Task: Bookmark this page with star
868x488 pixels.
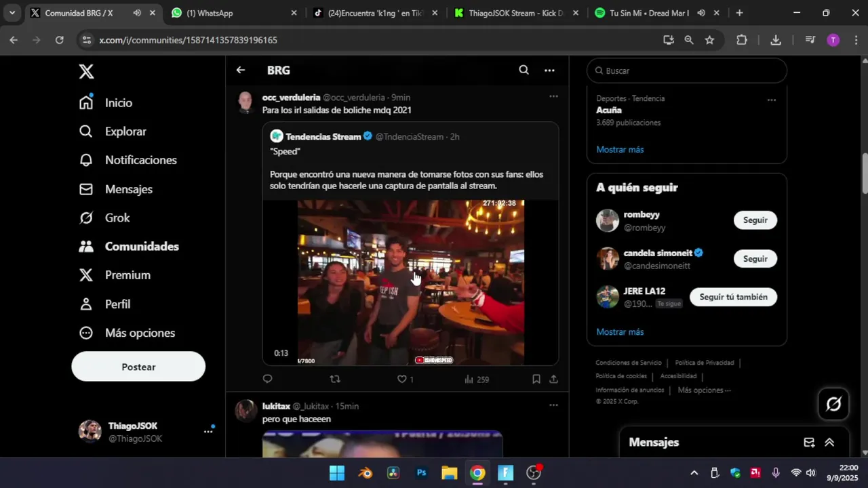Action: [x=709, y=40]
